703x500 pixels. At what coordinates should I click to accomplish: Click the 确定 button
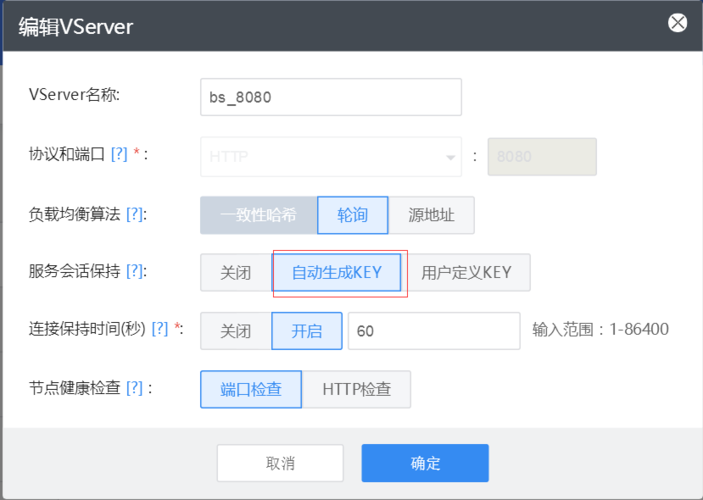425,463
